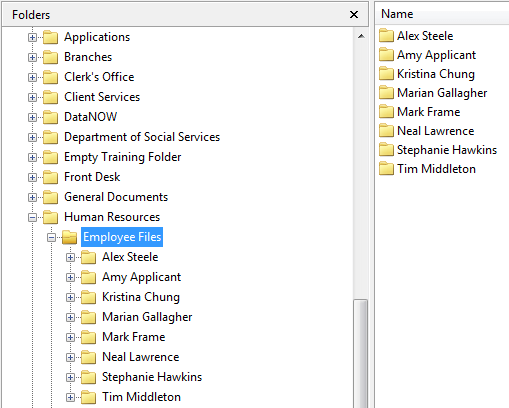Select Stephanie Hawkins label in the tree
Image resolution: width=509 pixels, height=408 pixels.
152,377
